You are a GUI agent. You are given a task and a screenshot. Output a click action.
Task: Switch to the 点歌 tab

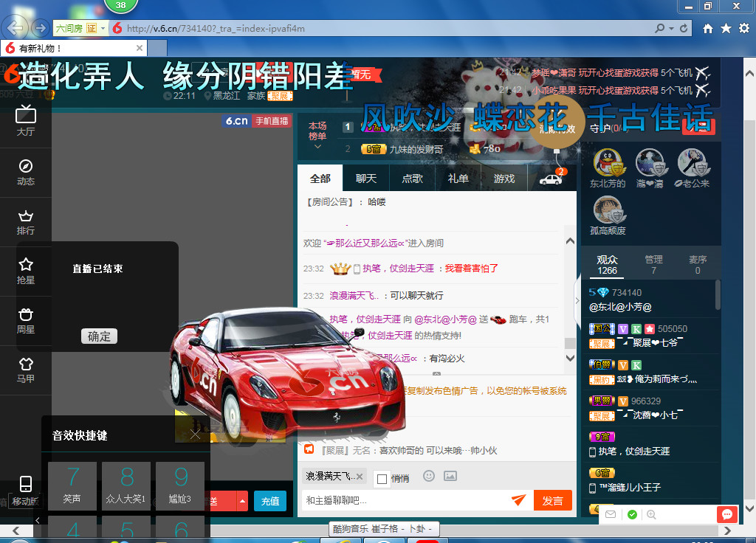tap(412, 179)
